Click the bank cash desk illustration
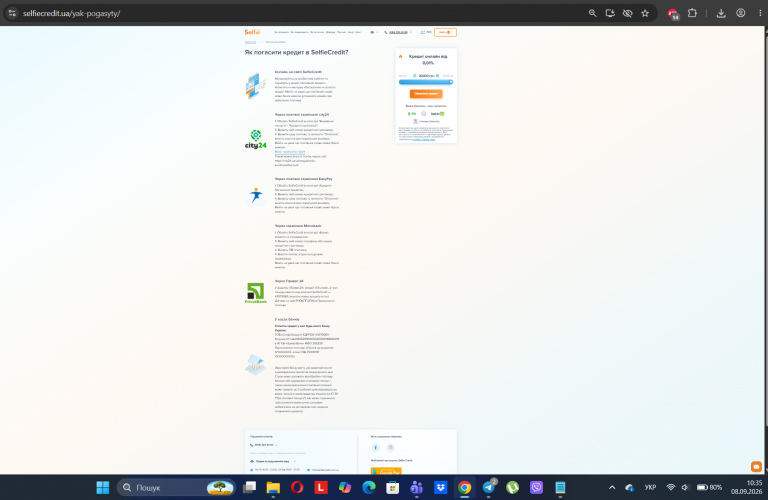Image resolution: width=768 pixels, height=500 pixels. click(x=255, y=364)
